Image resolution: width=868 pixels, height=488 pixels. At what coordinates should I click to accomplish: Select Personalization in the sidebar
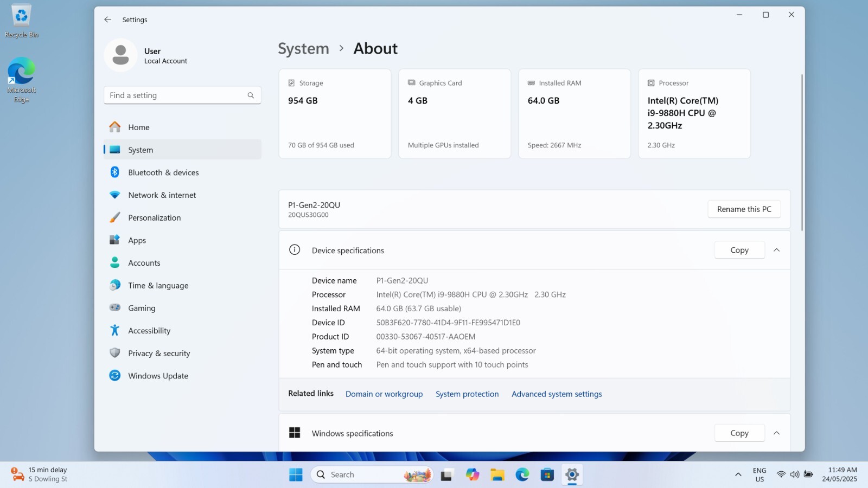coord(182,217)
